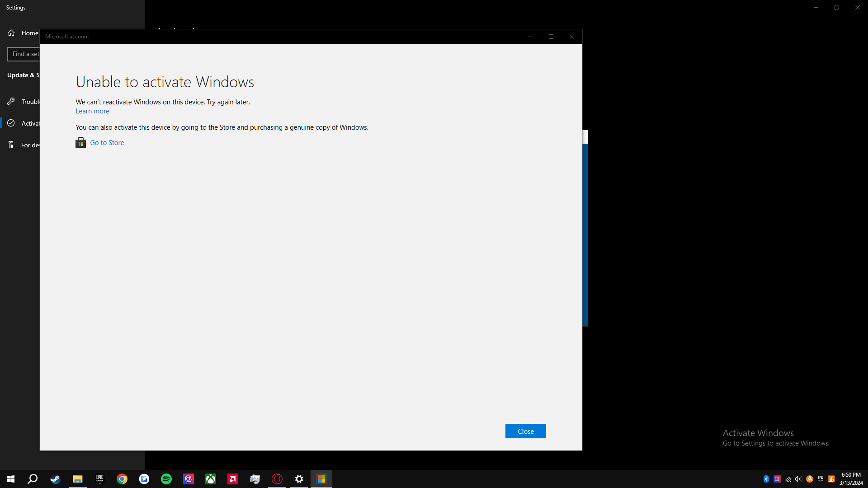Open Opera GX from the taskbar
The image size is (868, 488).
pyautogui.click(x=277, y=479)
